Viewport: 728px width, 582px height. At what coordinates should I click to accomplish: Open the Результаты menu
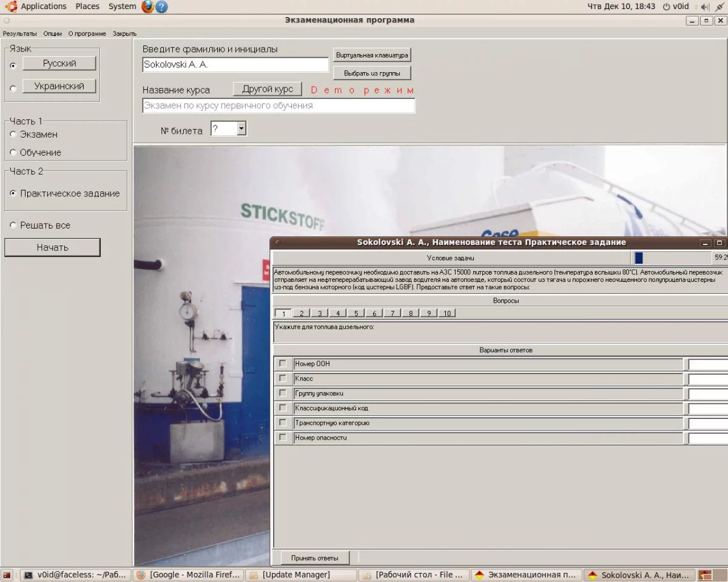(20, 33)
